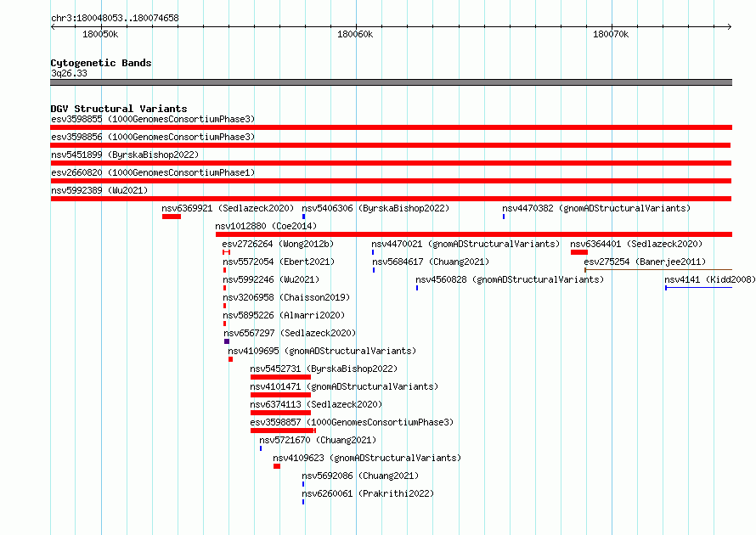756x535 pixels.
Task: Open nsv3206958 (Chaisson2019) label
Action: tap(286, 297)
